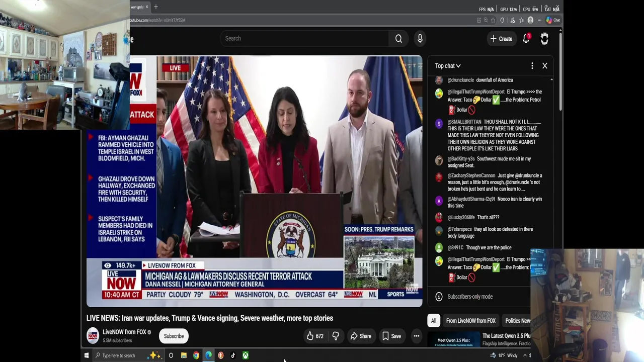Open Xbox app from taskbar
The width and height of the screenshot is (644, 362).
(x=246, y=355)
